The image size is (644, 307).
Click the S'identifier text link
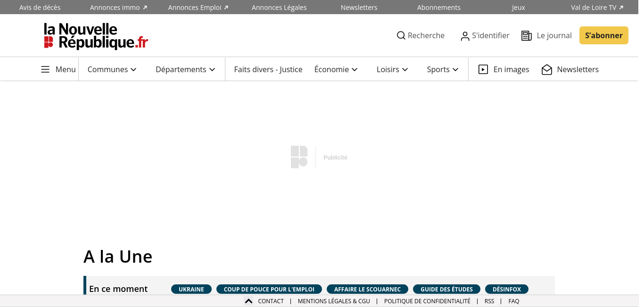(491, 35)
